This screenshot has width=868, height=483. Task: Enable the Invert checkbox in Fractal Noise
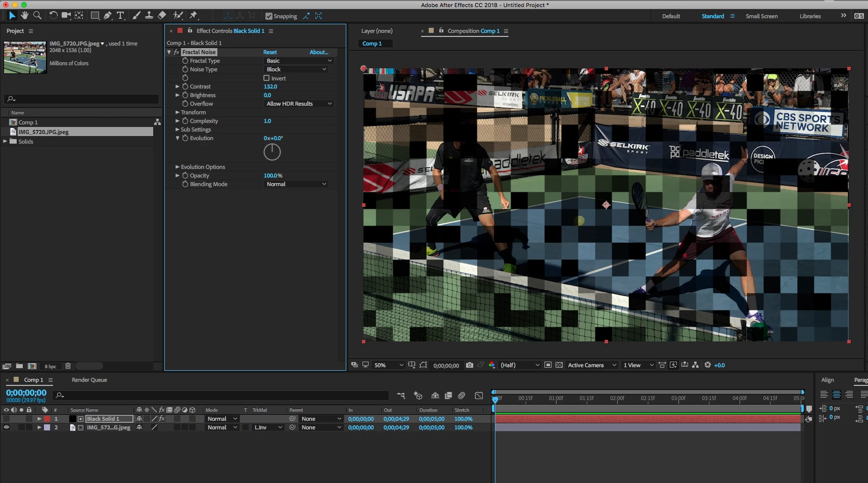click(x=266, y=78)
